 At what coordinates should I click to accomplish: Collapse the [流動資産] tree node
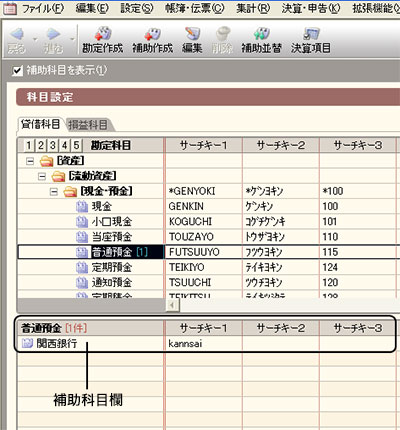42,176
